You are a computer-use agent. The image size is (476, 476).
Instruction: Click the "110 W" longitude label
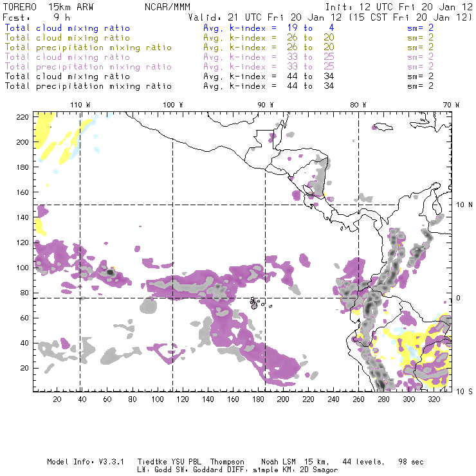(x=80, y=105)
